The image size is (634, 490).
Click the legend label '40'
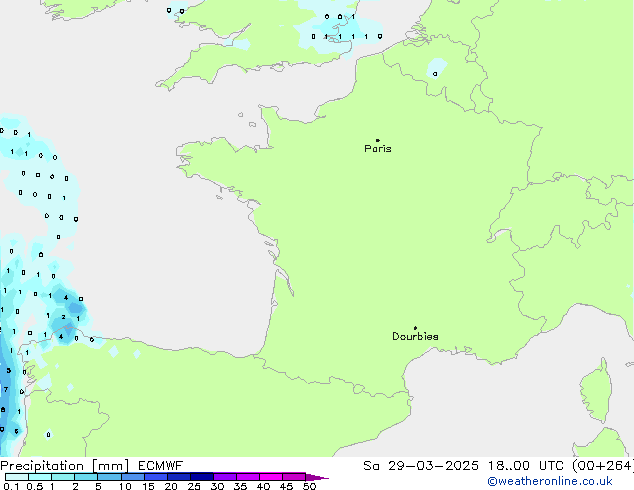coord(263,486)
